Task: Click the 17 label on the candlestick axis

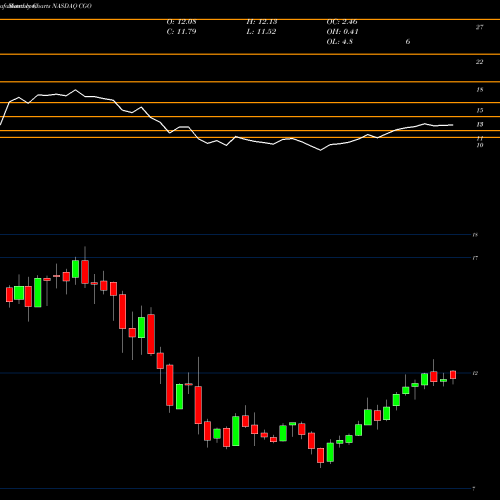Action: (475, 258)
